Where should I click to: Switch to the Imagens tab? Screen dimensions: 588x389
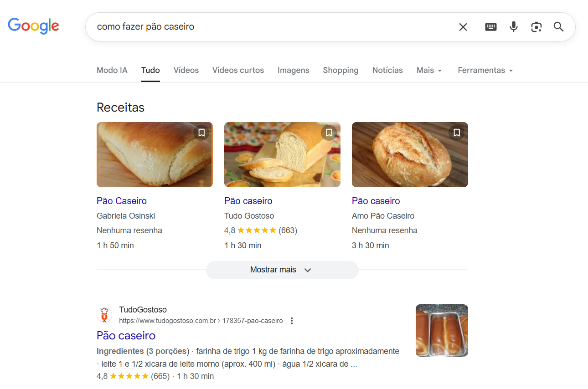tap(293, 70)
